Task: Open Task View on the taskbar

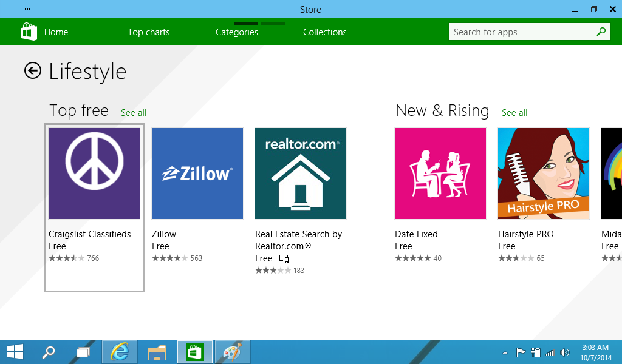Action: tap(83, 352)
